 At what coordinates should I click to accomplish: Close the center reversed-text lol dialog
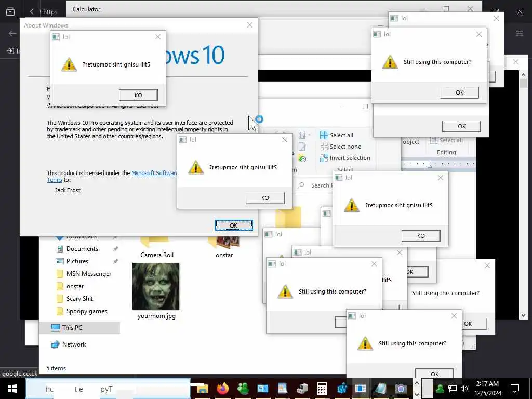pos(285,140)
